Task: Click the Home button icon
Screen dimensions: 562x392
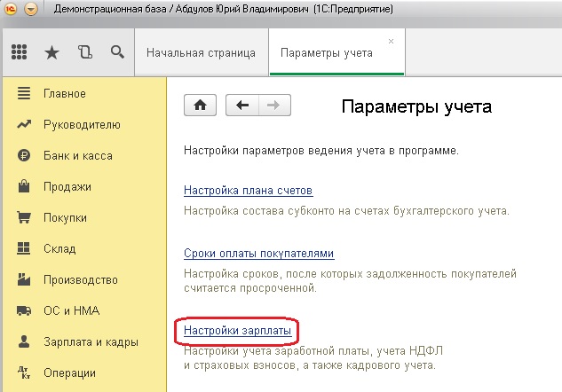Action: coord(200,106)
